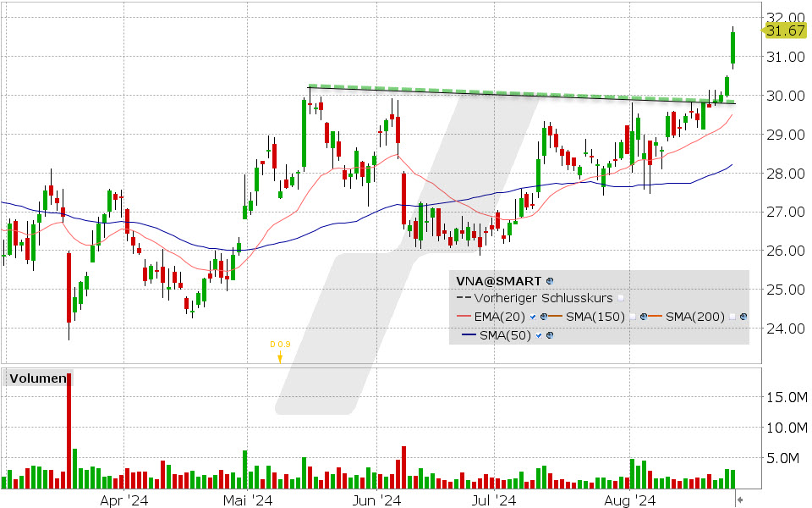This screenshot has width=812, height=508.
Task: Click the D 0.9 dividend marker arrow
Action: click(280, 356)
